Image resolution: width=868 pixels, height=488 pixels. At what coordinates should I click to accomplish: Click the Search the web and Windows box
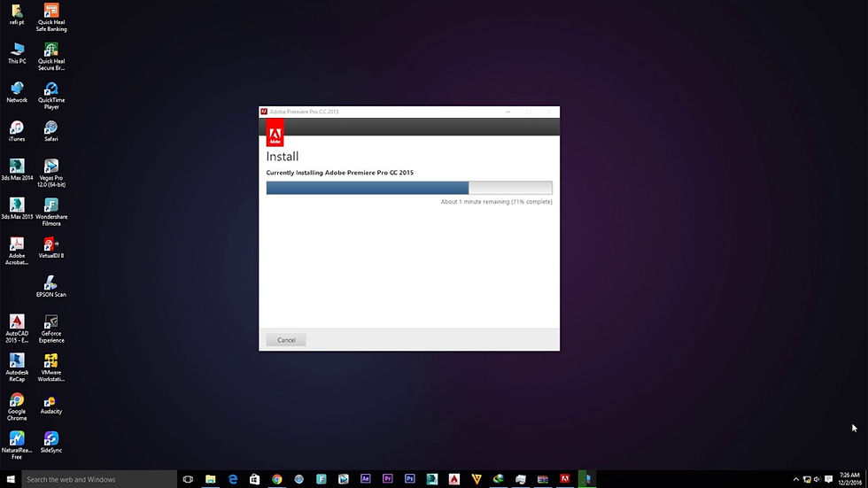(99, 479)
